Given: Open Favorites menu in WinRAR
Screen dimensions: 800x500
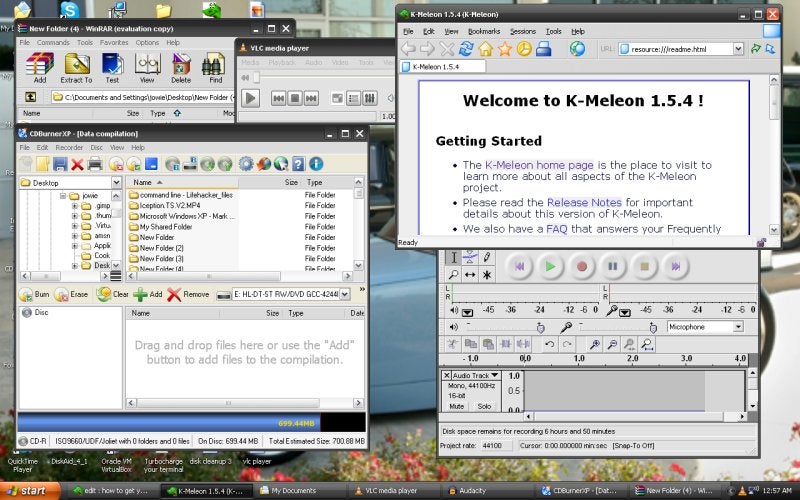Looking at the screenshot, I should [114, 42].
